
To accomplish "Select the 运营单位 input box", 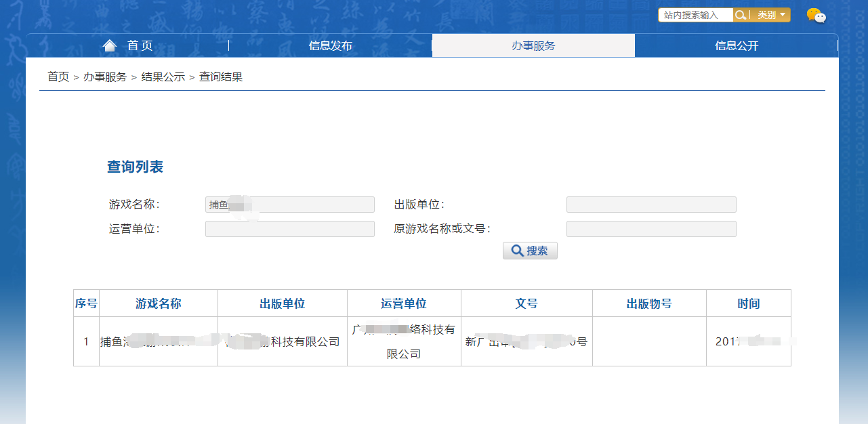I will [x=290, y=229].
